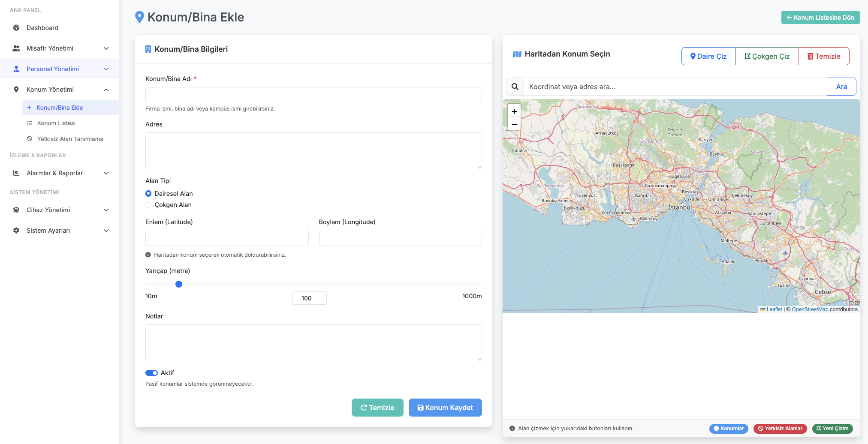Click the info icon near Haritadan konum seçerek

[148, 255]
